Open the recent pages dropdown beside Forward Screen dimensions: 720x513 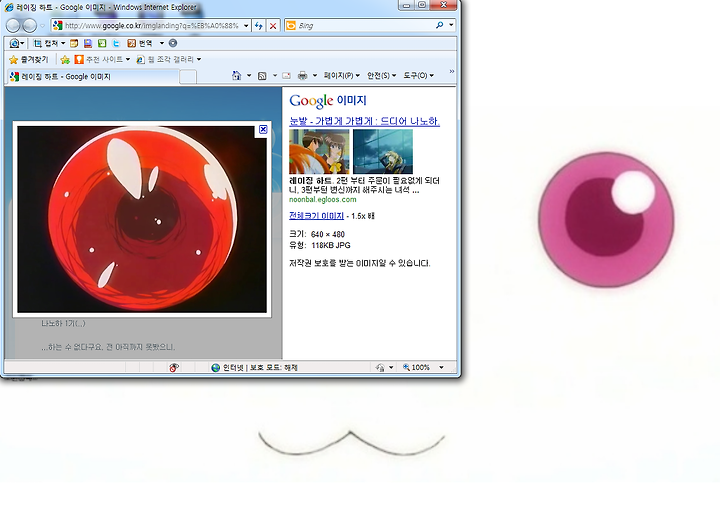click(x=42, y=26)
